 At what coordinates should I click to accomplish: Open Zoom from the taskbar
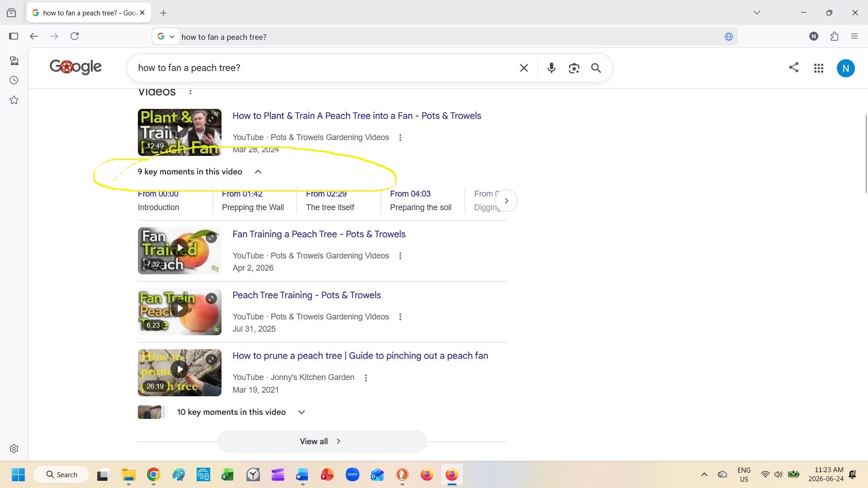(352, 474)
